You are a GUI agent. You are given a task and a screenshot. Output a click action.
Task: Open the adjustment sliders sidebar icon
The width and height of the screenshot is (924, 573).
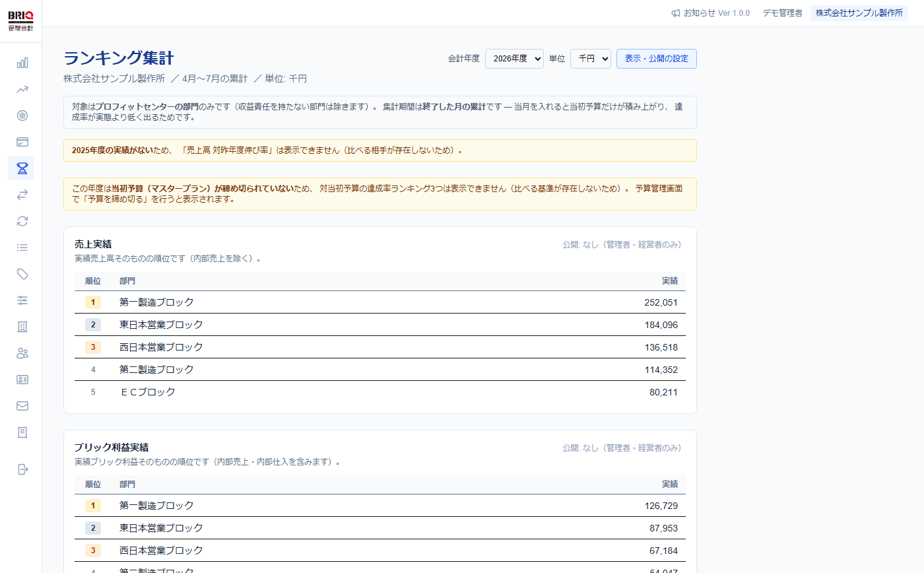pos(22,300)
